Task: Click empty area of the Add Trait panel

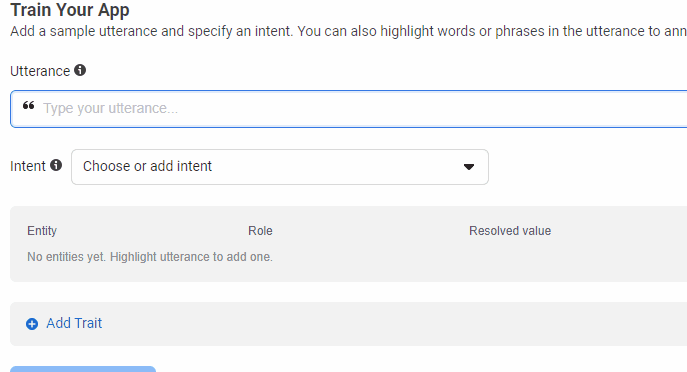Action: [394, 324]
